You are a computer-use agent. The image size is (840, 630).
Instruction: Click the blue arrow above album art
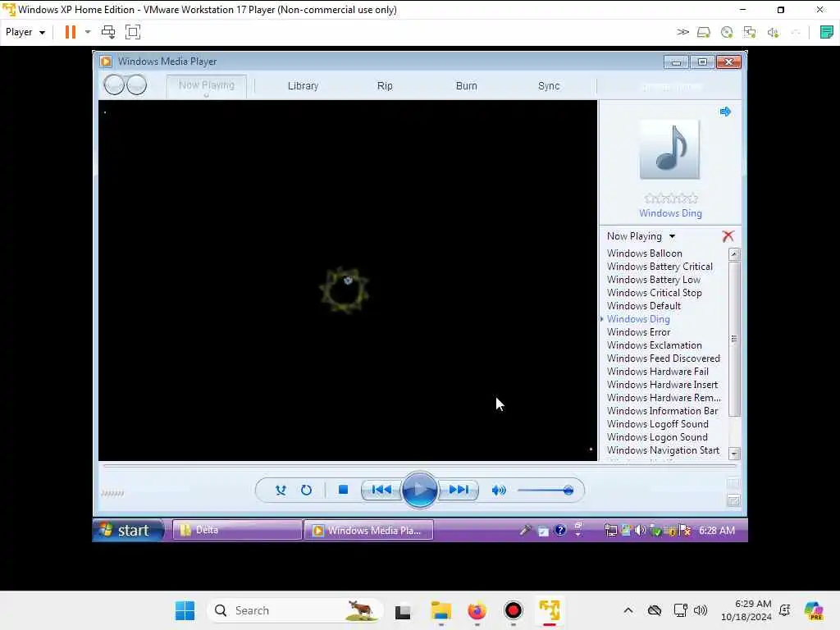[725, 112]
